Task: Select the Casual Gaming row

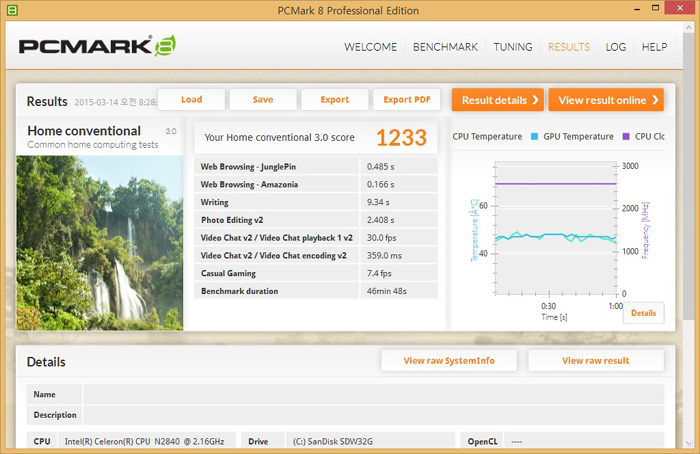Action: (316, 273)
